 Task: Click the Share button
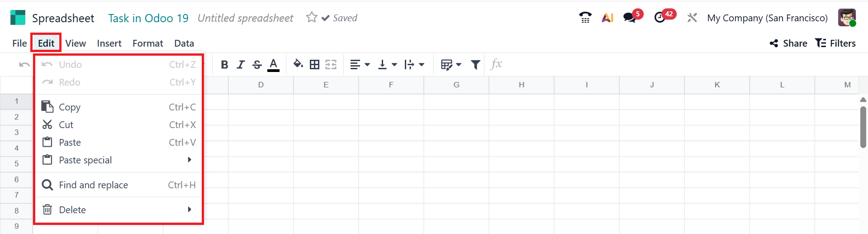pos(788,43)
